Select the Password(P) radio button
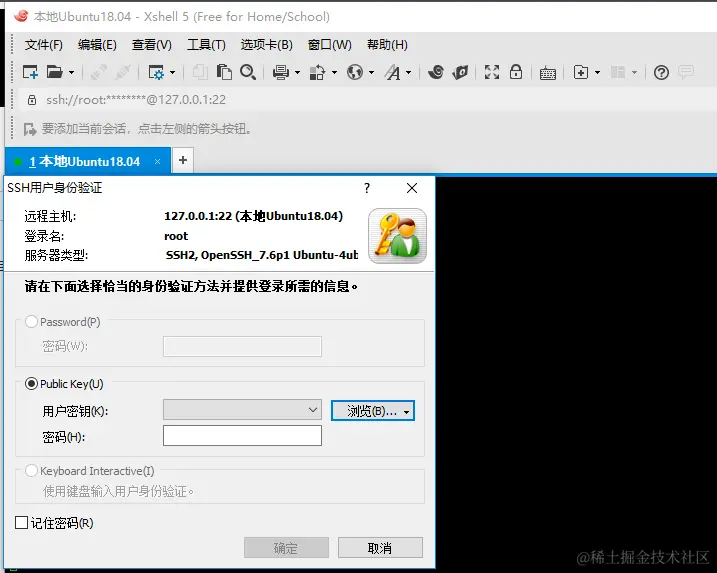Viewport: 717px width, 573px height. tap(31, 321)
